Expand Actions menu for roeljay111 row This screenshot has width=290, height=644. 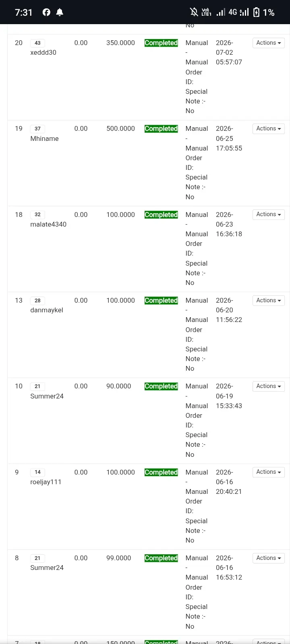[x=269, y=472]
